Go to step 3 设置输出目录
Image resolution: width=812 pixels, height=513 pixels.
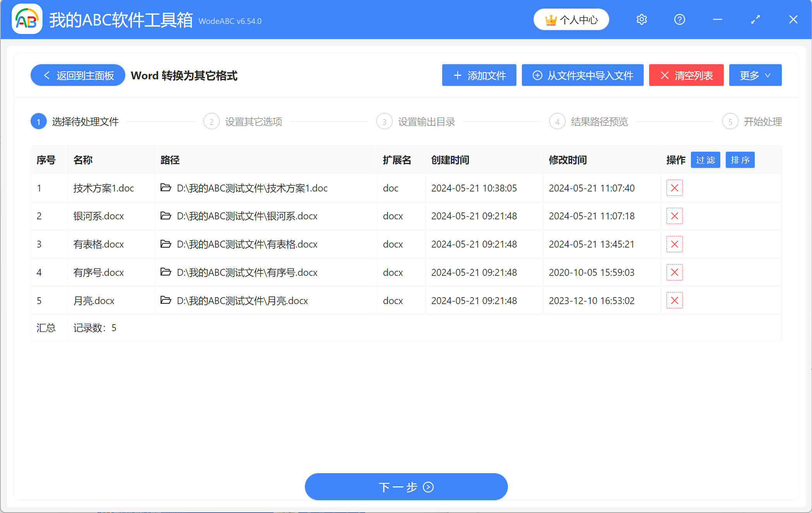(x=384, y=121)
